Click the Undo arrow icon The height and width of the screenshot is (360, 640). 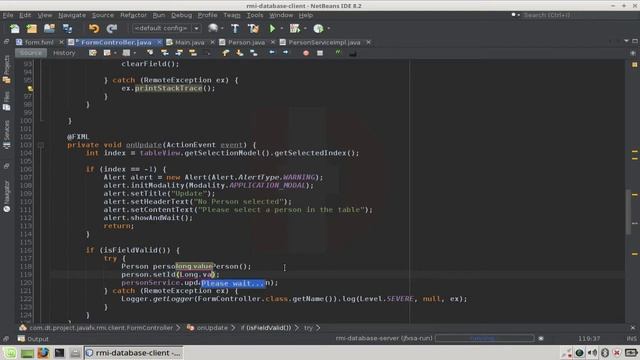coord(94,28)
